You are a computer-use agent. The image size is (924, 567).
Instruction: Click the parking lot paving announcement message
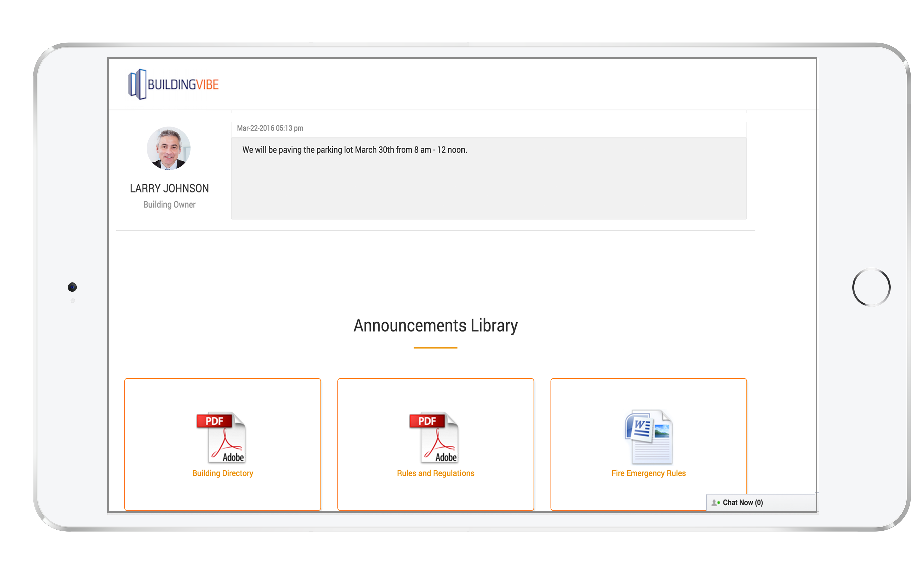click(354, 150)
